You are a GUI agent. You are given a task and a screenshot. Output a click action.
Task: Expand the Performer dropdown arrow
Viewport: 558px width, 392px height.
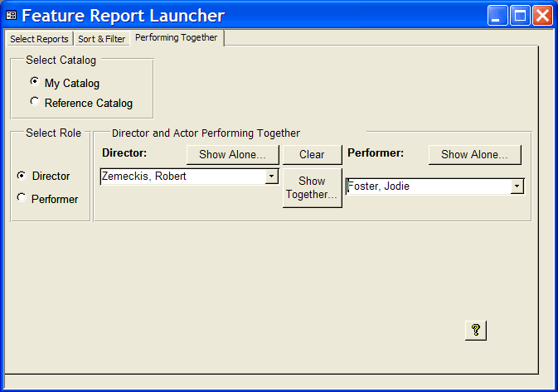517,186
